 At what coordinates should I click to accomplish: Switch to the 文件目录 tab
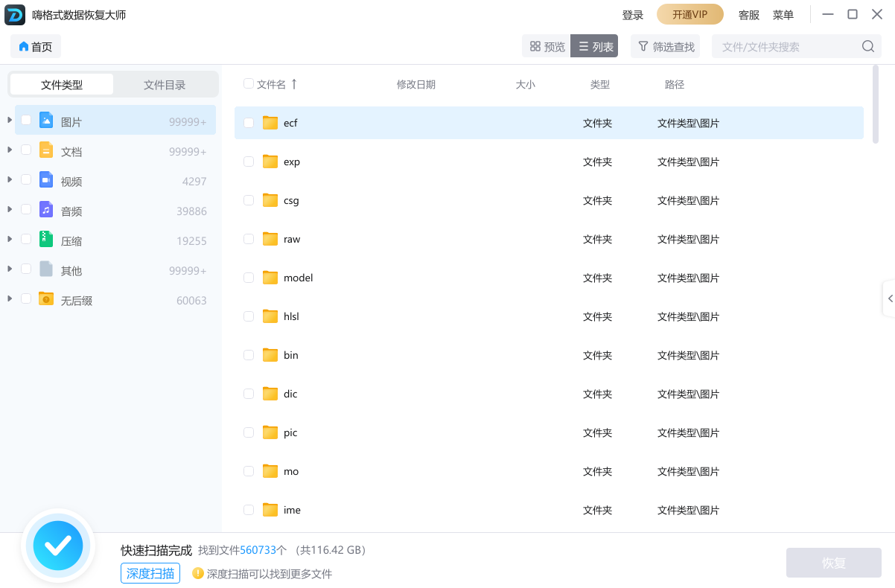(165, 84)
